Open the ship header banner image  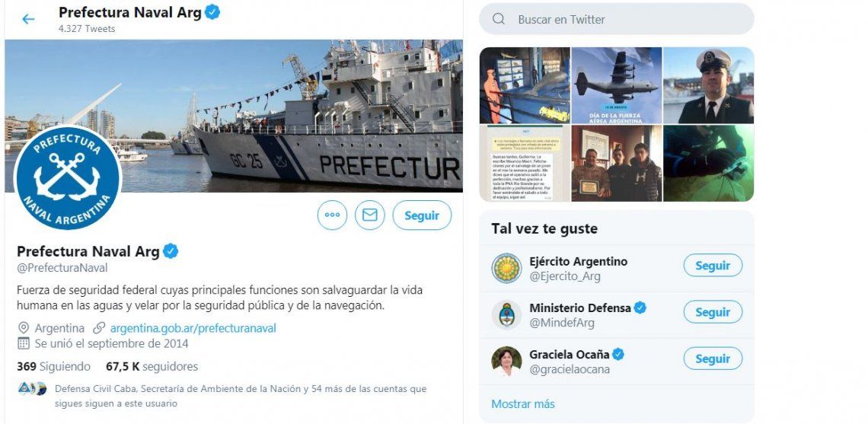(x=234, y=116)
